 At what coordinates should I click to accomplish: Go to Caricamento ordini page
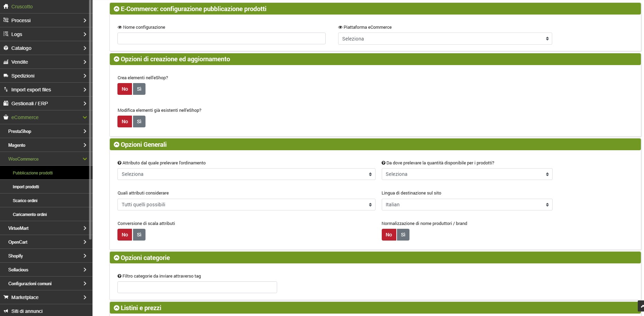pos(30,214)
